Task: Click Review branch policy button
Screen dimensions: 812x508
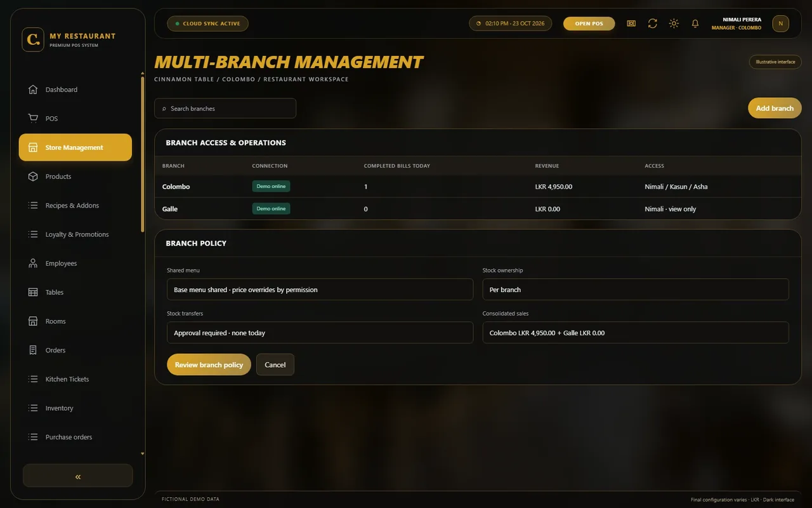Action: (x=209, y=364)
